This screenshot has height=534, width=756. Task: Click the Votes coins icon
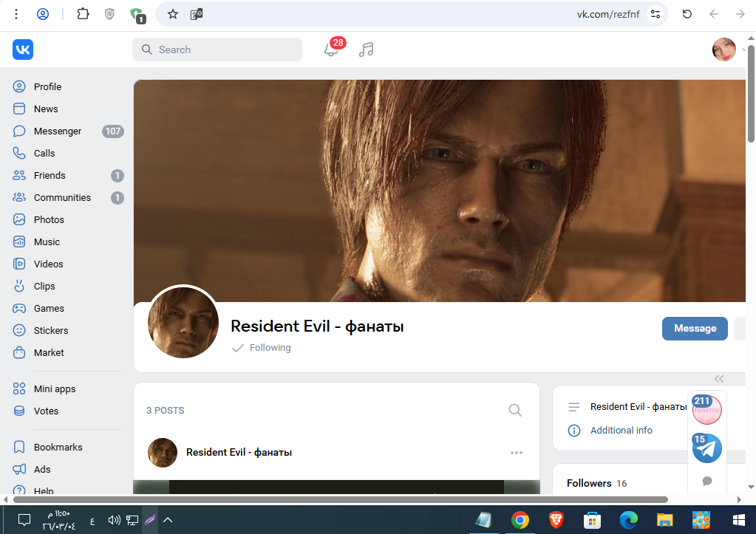(19, 411)
